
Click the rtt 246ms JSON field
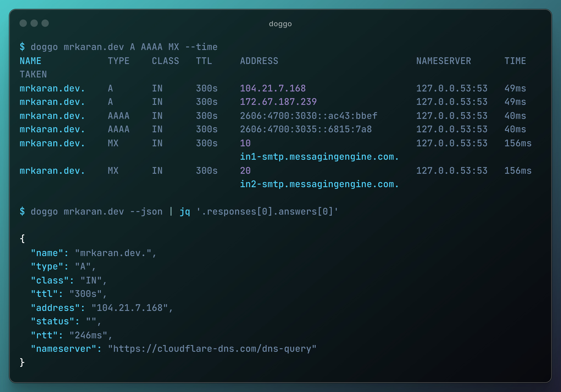click(71, 335)
